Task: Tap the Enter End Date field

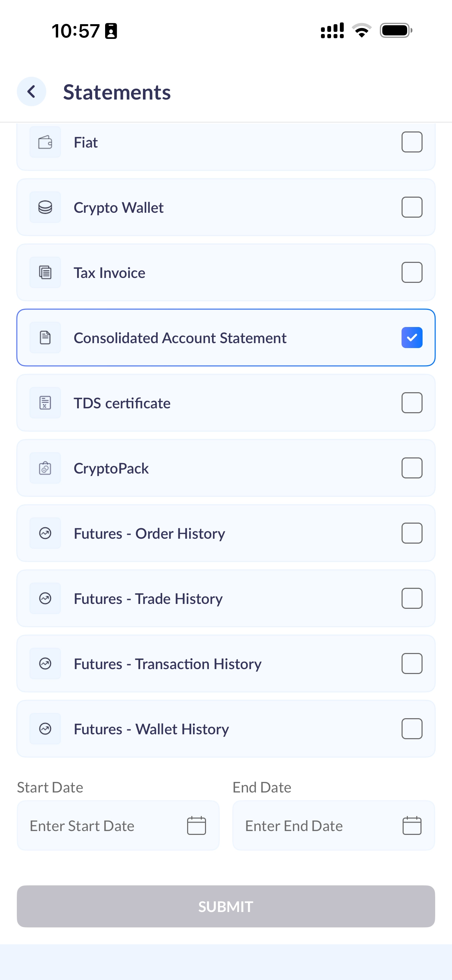Action: click(x=334, y=825)
